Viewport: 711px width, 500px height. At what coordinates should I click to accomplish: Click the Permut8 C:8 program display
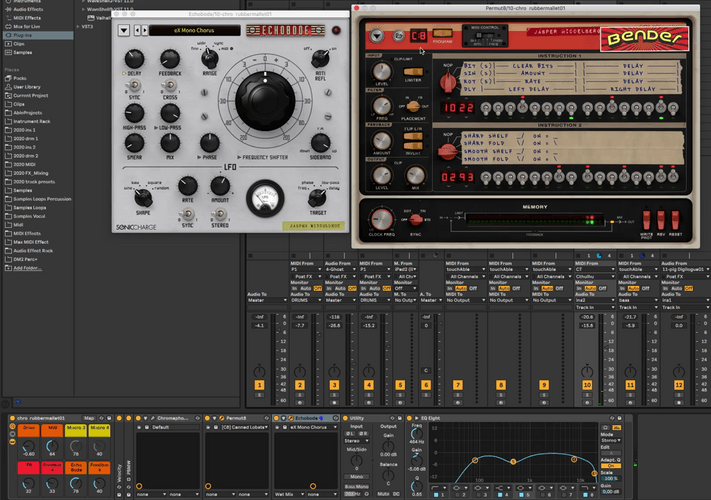419,35
